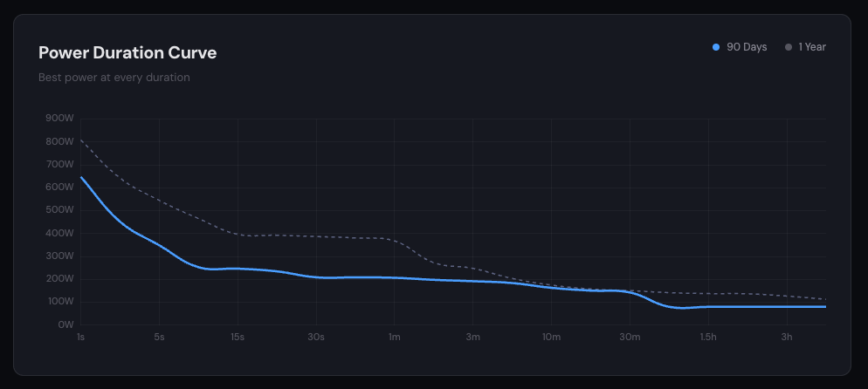Click the 900W y-axis label
The height and width of the screenshot is (389, 868).
click(x=59, y=119)
